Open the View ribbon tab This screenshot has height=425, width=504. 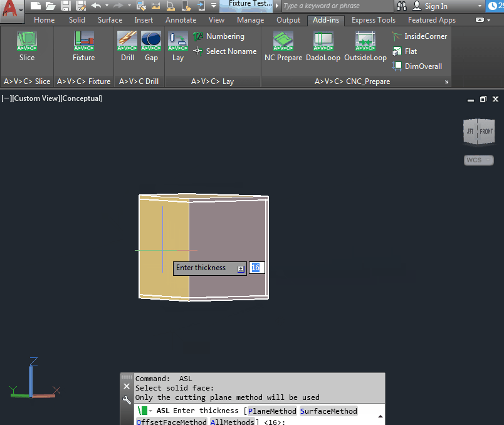tap(216, 20)
